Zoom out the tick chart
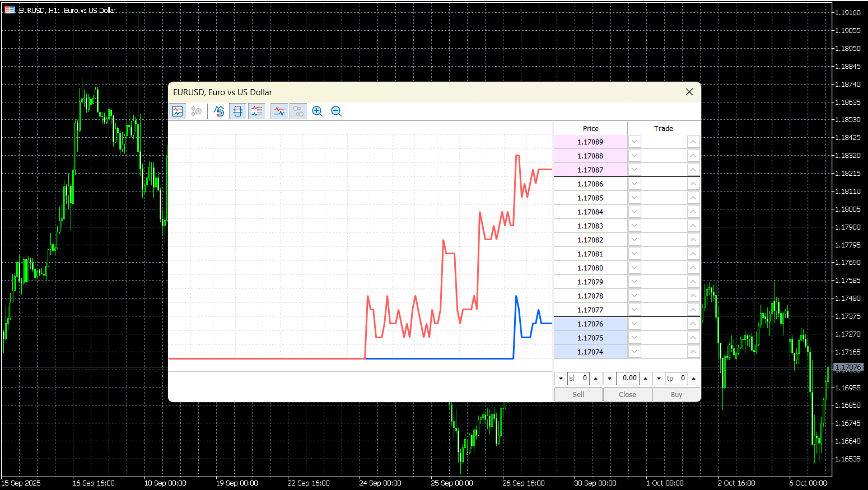This screenshot has height=490, width=868. (337, 111)
